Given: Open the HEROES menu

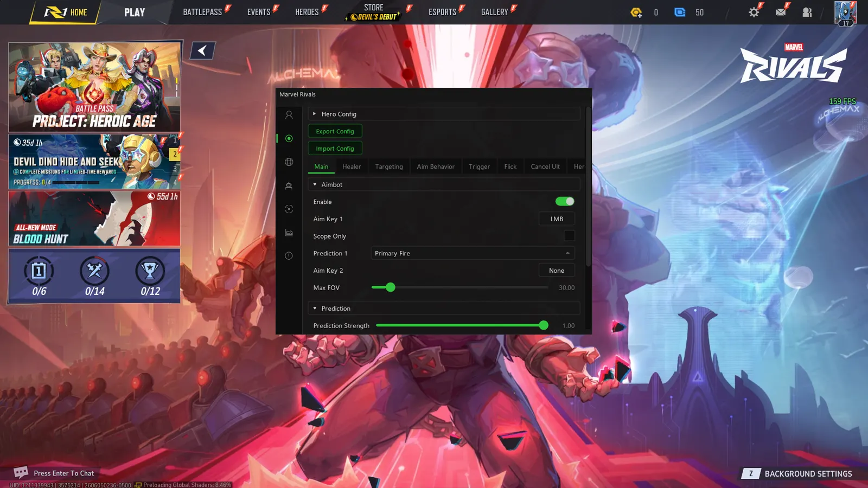Looking at the screenshot, I should pyautogui.click(x=307, y=12).
